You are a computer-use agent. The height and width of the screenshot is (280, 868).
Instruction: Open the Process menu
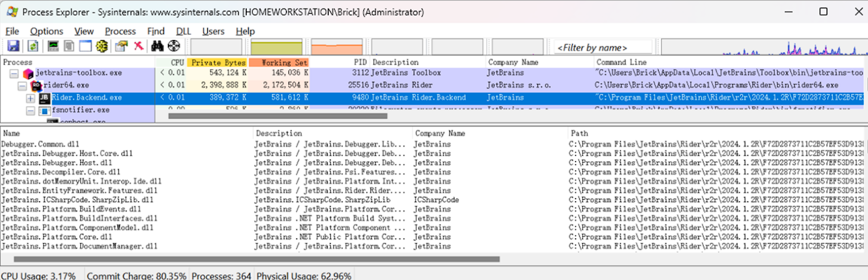(120, 31)
